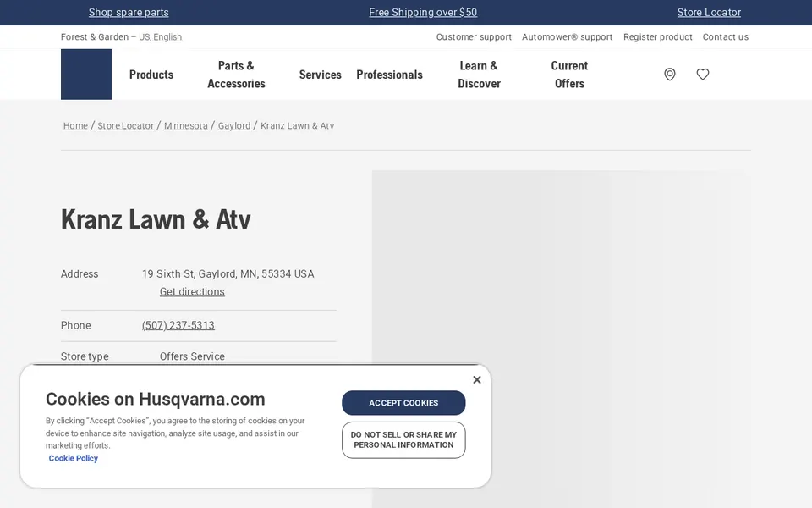Screen dimensions: 812x508
Task: Open Register product link
Action: 658,36
